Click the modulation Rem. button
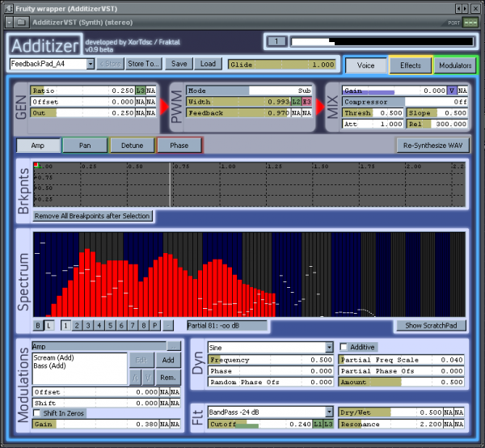This screenshot has width=485, height=448. (x=168, y=378)
